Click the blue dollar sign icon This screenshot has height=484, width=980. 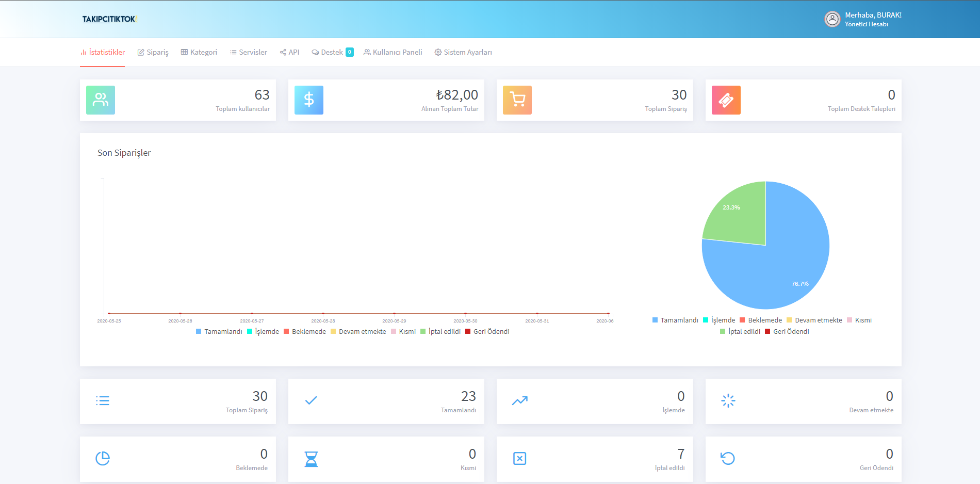coord(309,100)
